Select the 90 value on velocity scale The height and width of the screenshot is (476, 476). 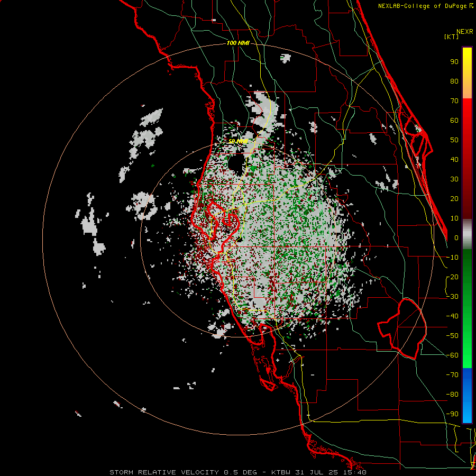click(454, 62)
